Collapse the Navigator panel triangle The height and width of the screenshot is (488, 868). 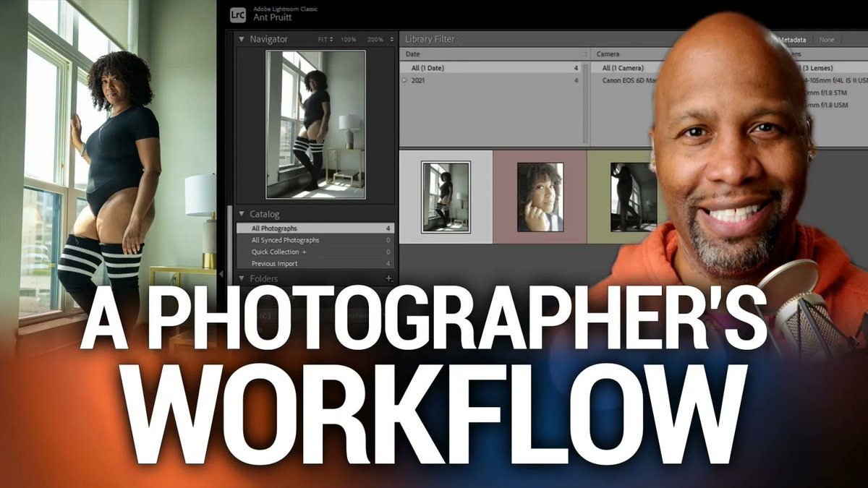[x=241, y=39]
